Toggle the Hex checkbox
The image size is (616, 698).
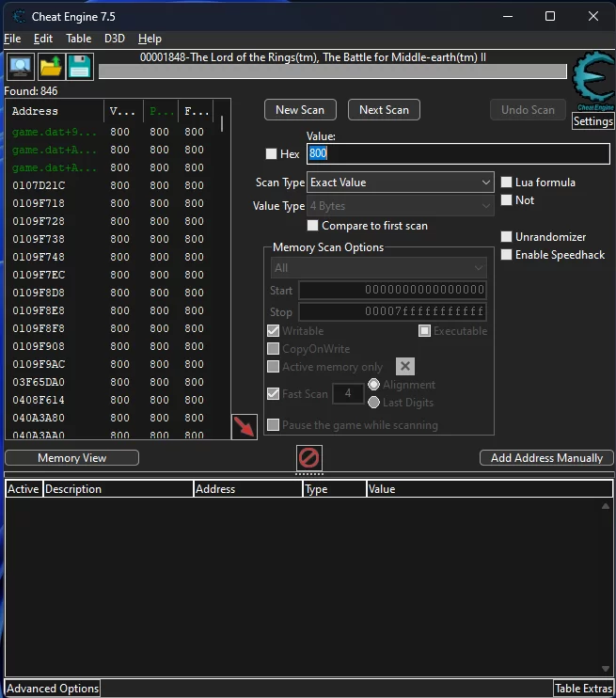[271, 154]
